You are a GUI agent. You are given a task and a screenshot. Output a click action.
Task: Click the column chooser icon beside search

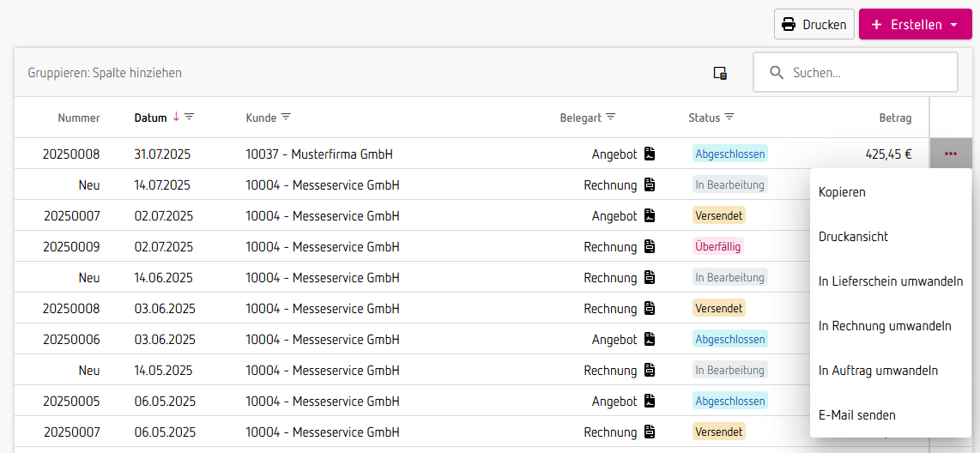[x=720, y=73]
